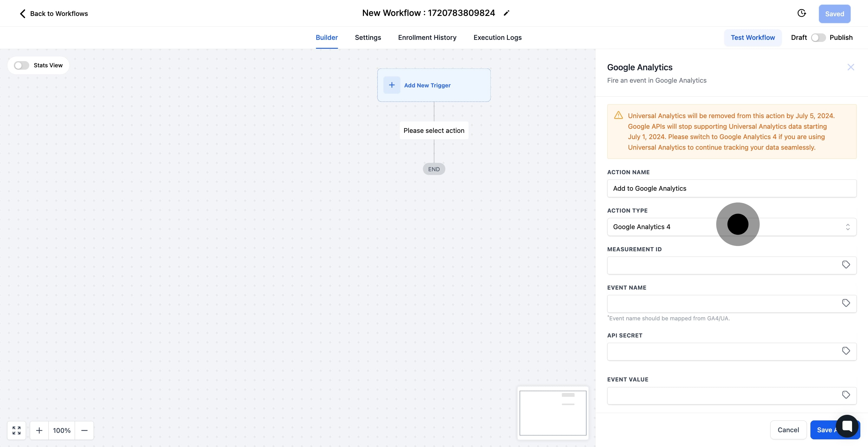Open version history clock icon
The width and height of the screenshot is (868, 447).
tap(802, 13)
